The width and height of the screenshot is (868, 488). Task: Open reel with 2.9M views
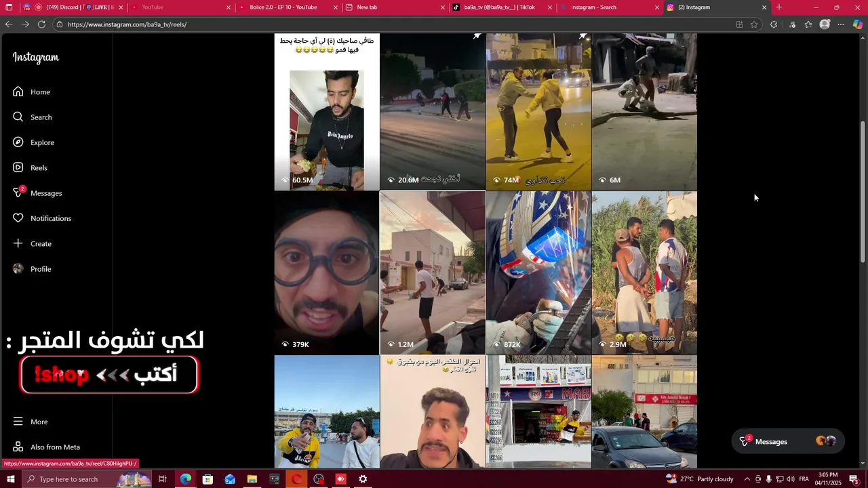[644, 273]
